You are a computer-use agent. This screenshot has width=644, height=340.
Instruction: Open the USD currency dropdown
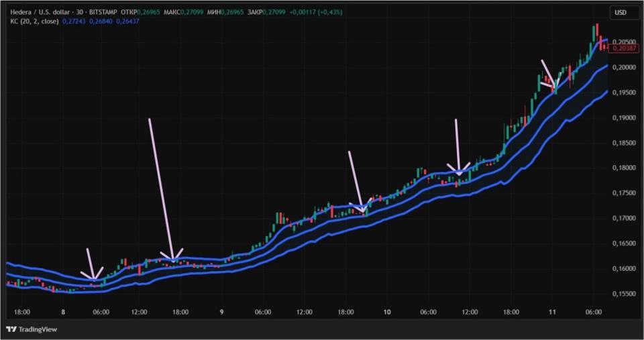coord(621,13)
